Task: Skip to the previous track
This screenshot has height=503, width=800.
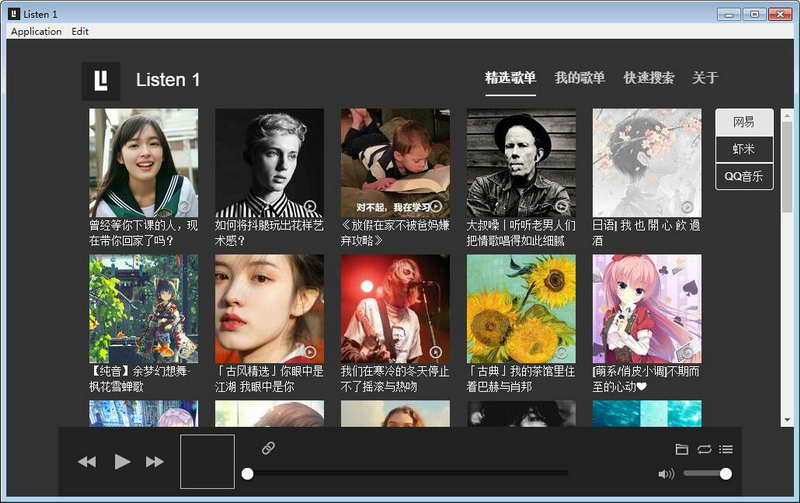Action: click(87, 462)
